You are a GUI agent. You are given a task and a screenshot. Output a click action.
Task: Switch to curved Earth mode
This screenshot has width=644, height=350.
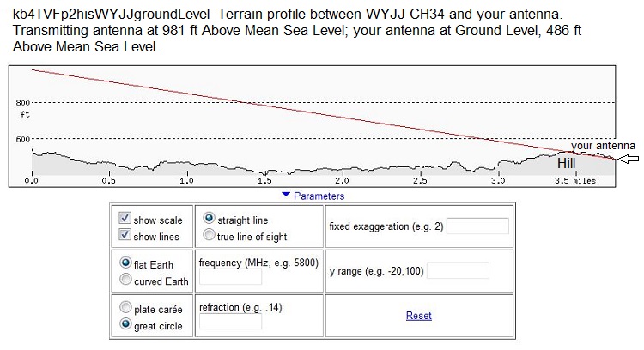click(126, 280)
